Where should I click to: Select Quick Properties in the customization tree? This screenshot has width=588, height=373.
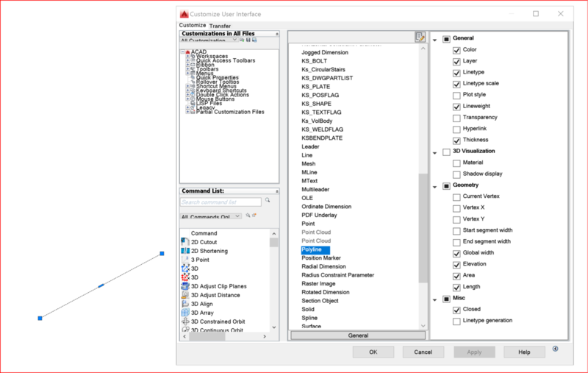click(x=217, y=78)
